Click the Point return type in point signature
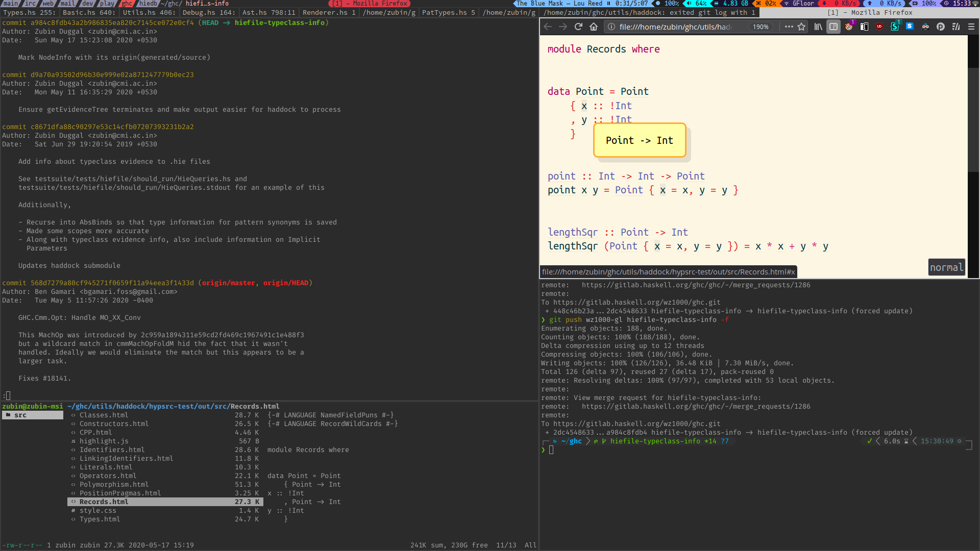This screenshot has width=980, height=551. point(691,176)
